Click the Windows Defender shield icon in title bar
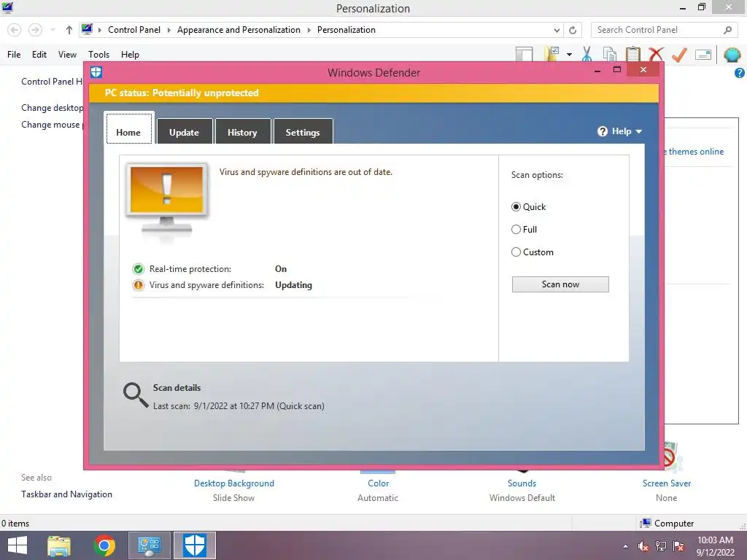This screenshot has width=747, height=560. click(96, 72)
